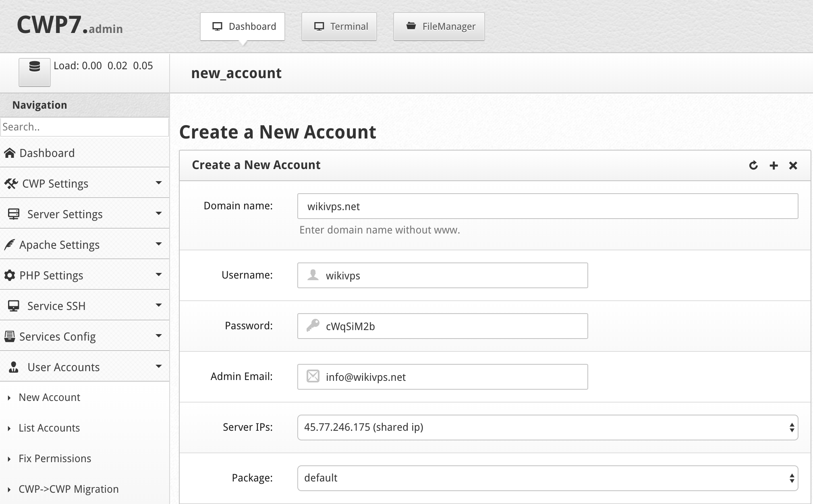The width and height of the screenshot is (813, 504).
Task: Open the List Accounts submenu link
Action: click(x=49, y=428)
